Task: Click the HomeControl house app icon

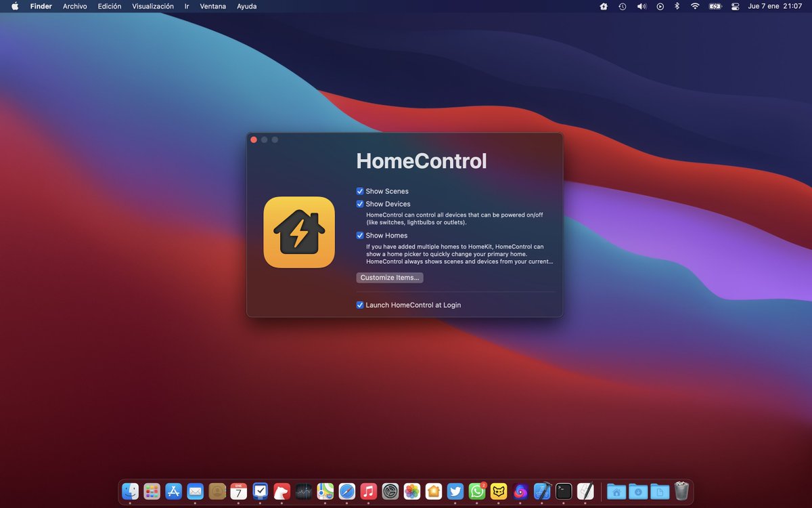Action: (x=299, y=232)
